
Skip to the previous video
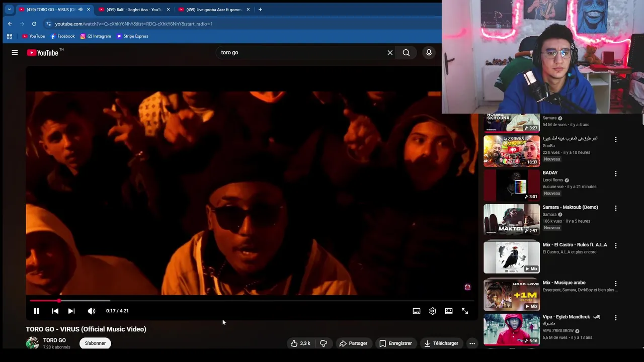pos(55,311)
